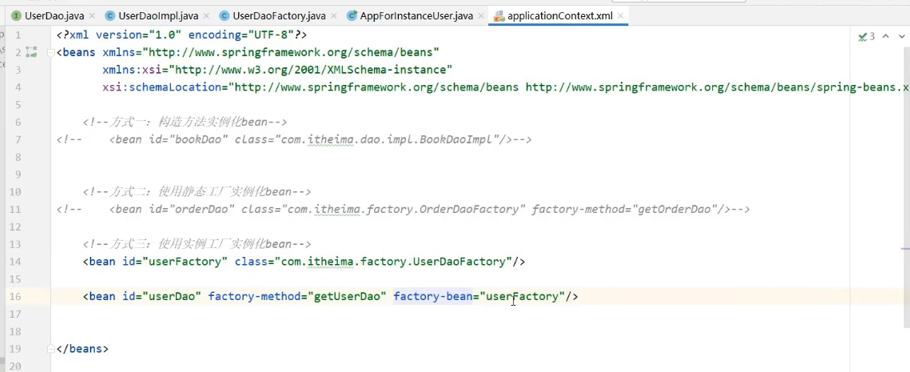
Task: Click the 'getUserDao' factory-method value
Action: (347, 297)
